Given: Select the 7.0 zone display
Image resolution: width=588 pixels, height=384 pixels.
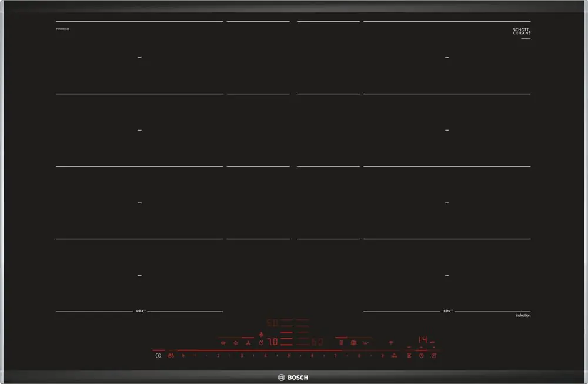Looking at the screenshot, I should [x=272, y=342].
